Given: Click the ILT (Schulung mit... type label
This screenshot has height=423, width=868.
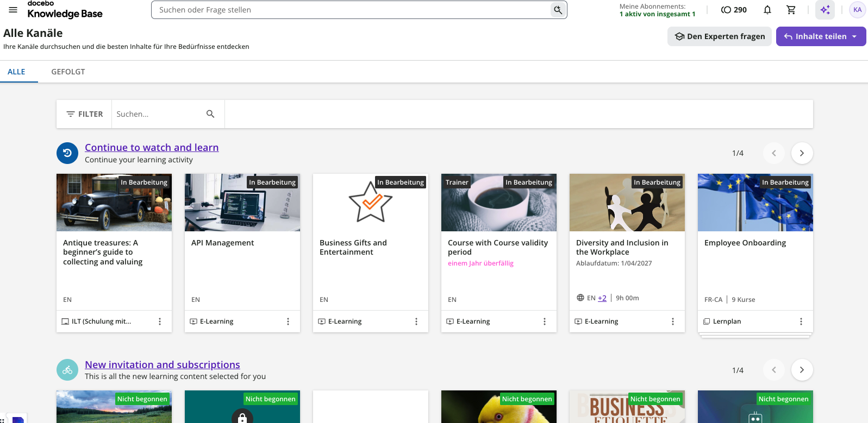Looking at the screenshot, I should point(102,321).
